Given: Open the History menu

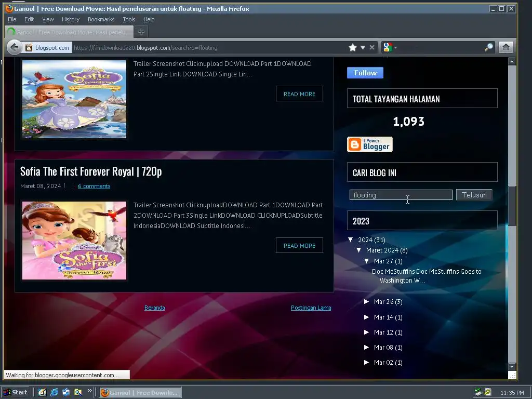Looking at the screenshot, I should point(71,19).
